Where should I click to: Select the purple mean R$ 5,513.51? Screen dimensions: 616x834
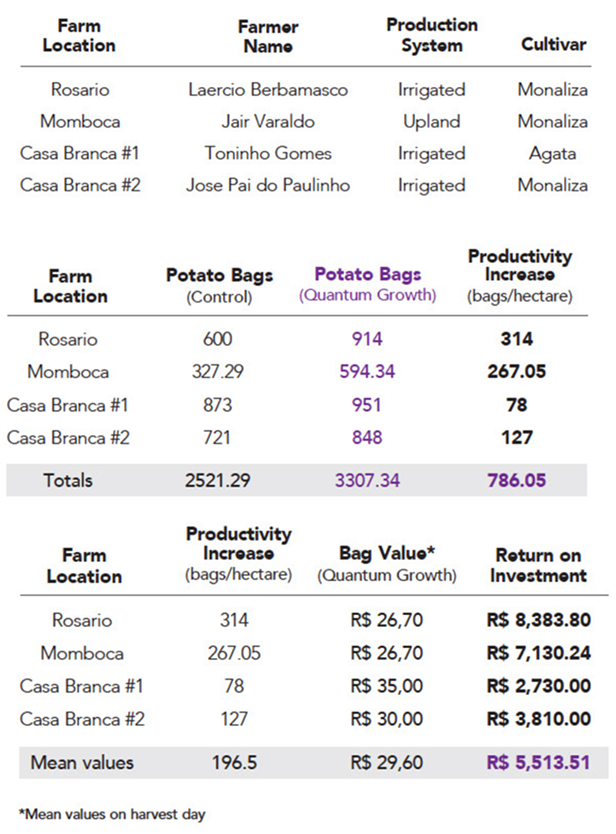coord(538,764)
